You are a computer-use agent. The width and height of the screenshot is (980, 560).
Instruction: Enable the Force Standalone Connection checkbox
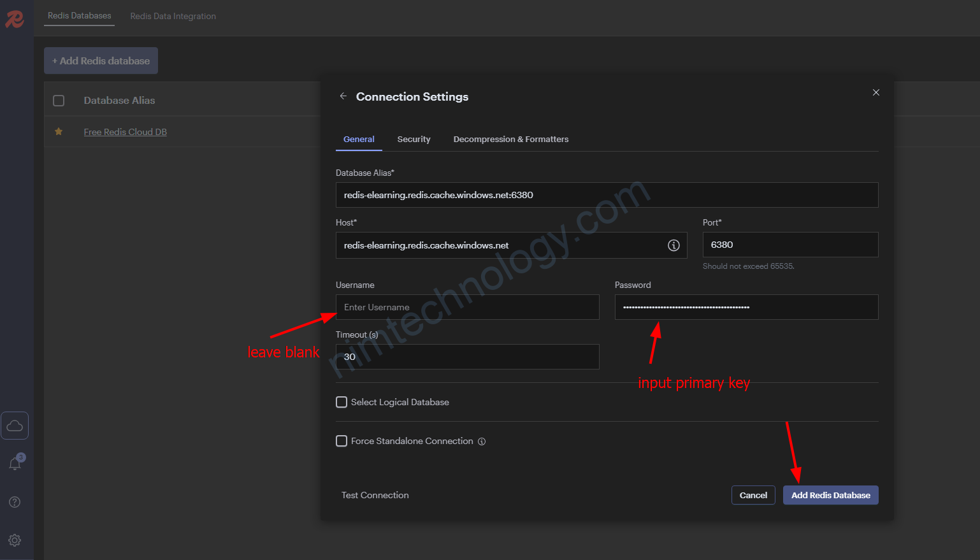tap(342, 441)
